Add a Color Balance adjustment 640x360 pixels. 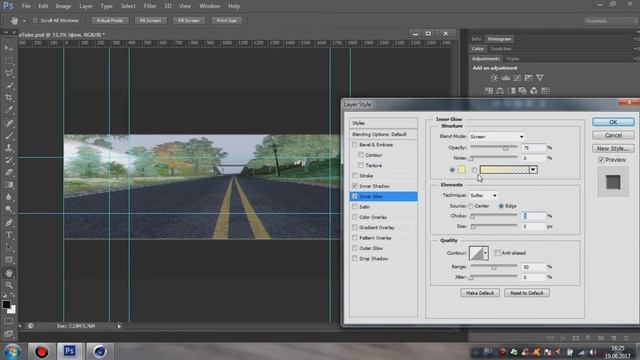coord(500,91)
